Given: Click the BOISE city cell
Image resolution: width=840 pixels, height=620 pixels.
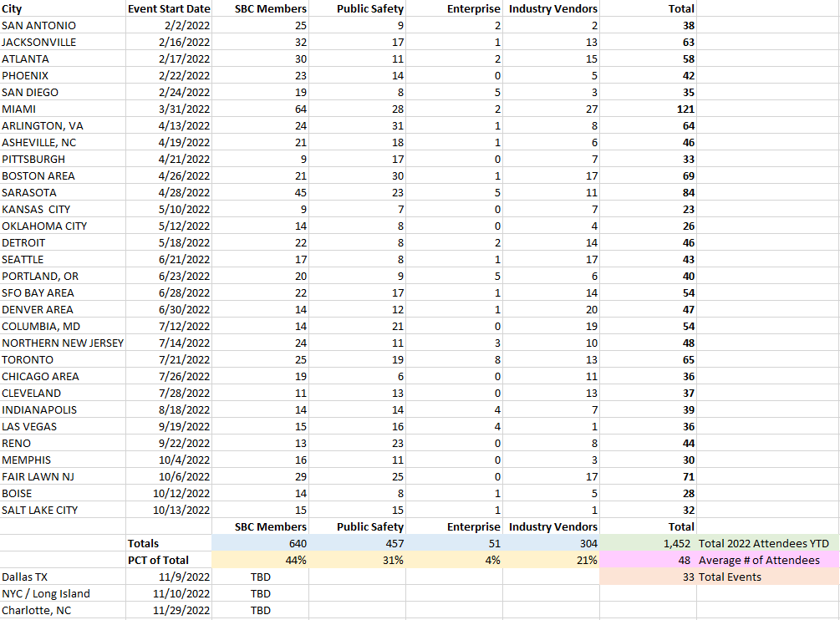Looking at the screenshot, I should point(63,493).
